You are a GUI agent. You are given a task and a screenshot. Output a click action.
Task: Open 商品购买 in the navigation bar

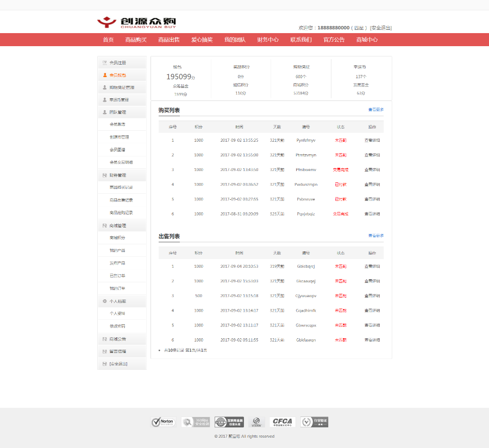pos(136,40)
